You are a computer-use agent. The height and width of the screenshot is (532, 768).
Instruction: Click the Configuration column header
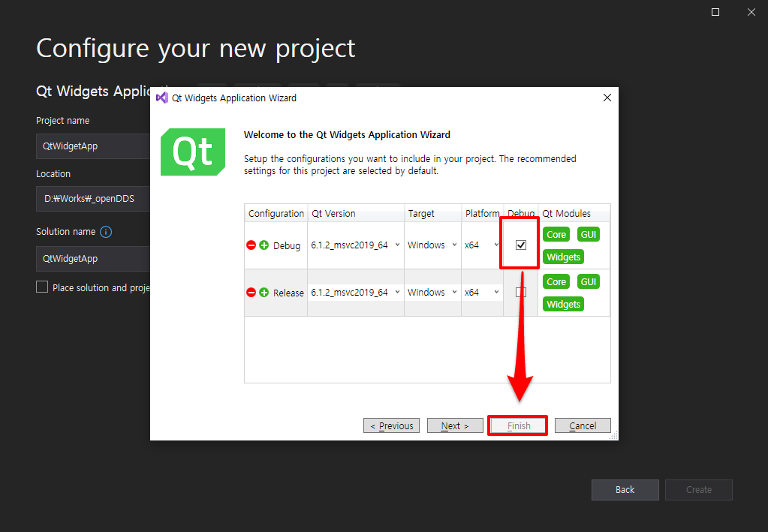[x=276, y=213]
